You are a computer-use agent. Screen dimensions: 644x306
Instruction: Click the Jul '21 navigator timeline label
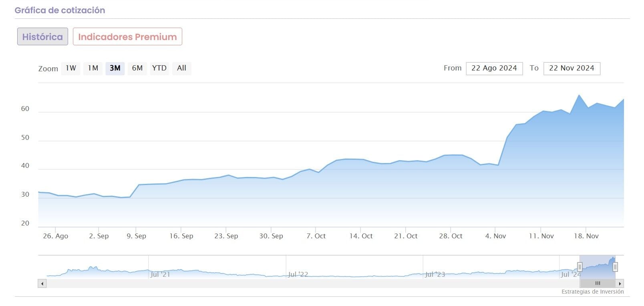click(160, 274)
